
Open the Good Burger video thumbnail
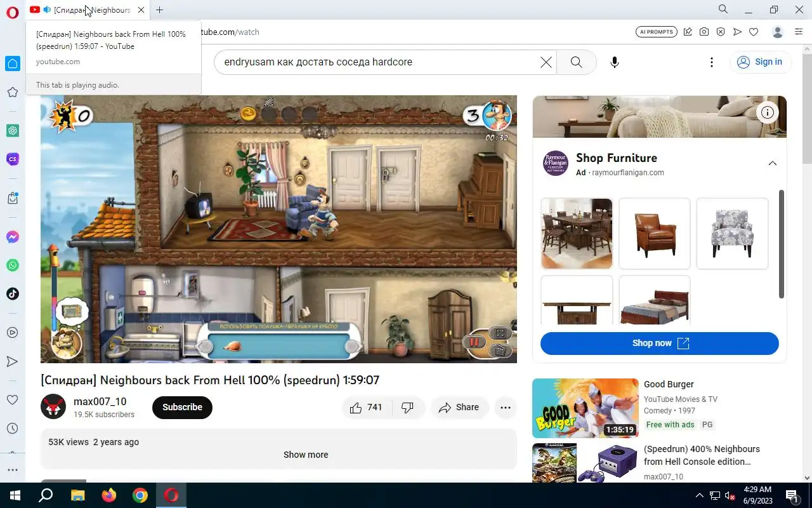[586, 408]
